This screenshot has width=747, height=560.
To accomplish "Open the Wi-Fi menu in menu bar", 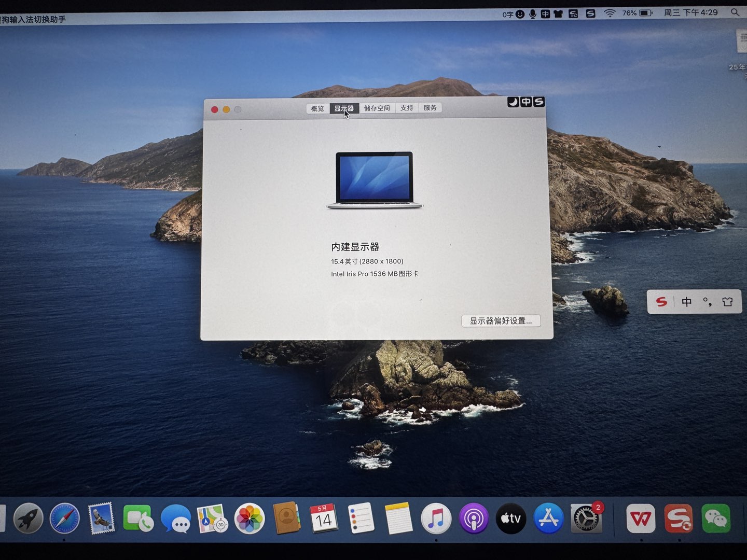I will pos(610,13).
